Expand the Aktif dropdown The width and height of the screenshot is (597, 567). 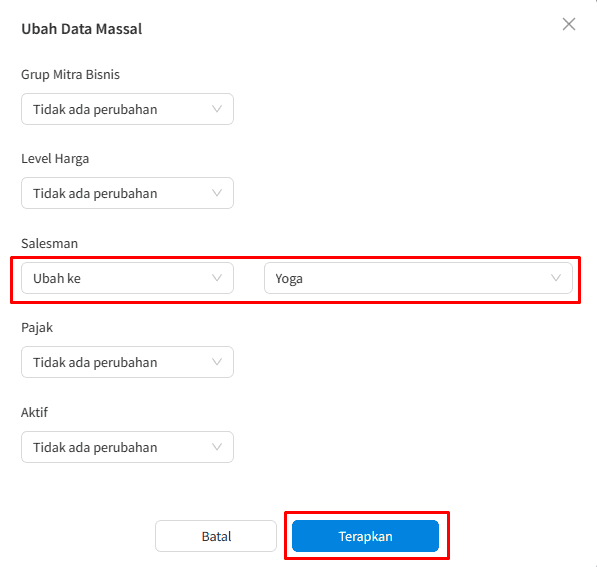[127, 447]
